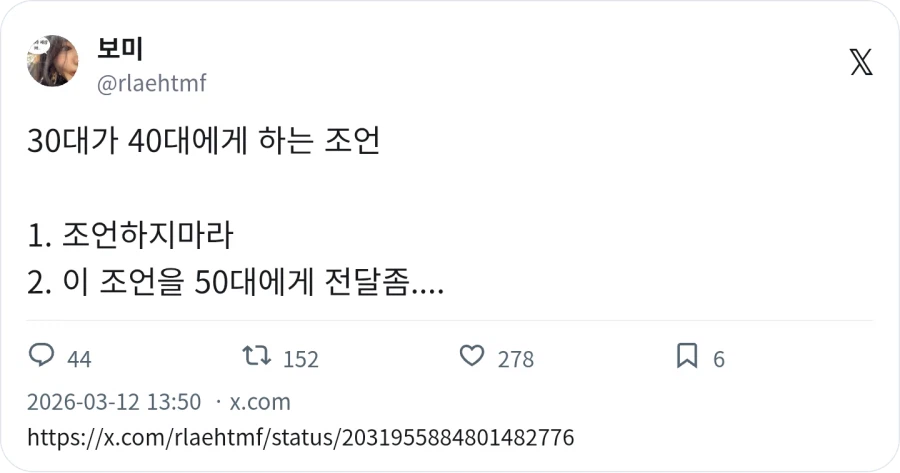
Task: Click the line '1. 조언하지마라'
Action: pos(130,236)
